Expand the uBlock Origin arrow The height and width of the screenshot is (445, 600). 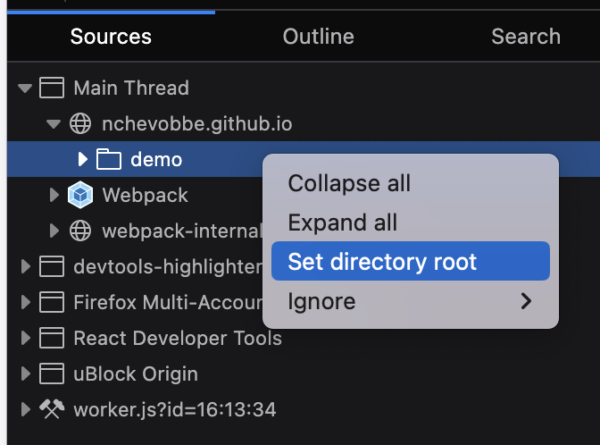pyautogui.click(x=25, y=374)
